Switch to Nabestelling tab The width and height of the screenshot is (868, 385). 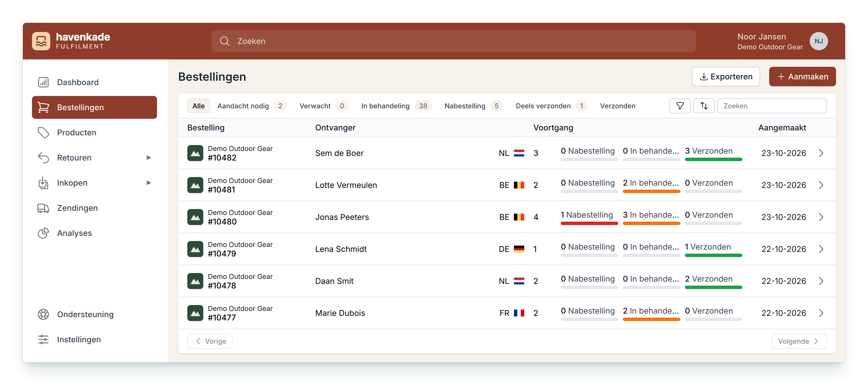pos(473,106)
